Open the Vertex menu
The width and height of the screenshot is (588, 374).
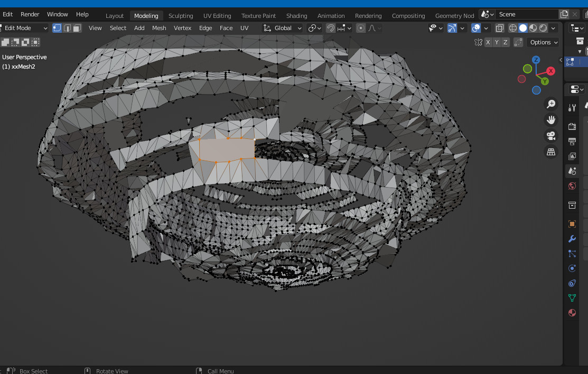[183, 28]
